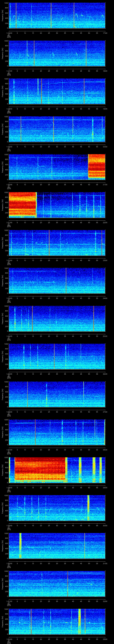The height and width of the screenshot is (644, 114).
Task: Click the red noise block starting the 1:21:00 panel
Action: tap(23, 204)
